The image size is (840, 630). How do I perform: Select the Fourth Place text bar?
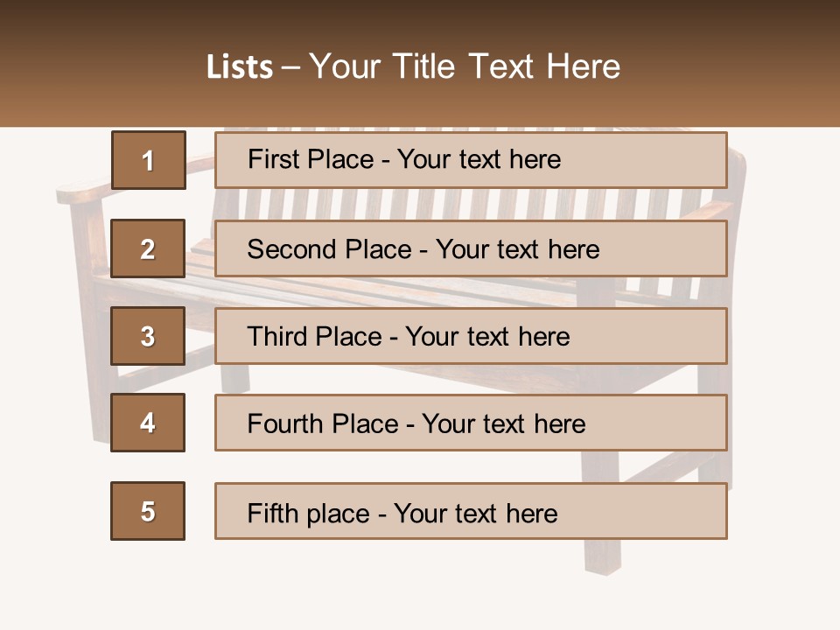tap(471, 423)
